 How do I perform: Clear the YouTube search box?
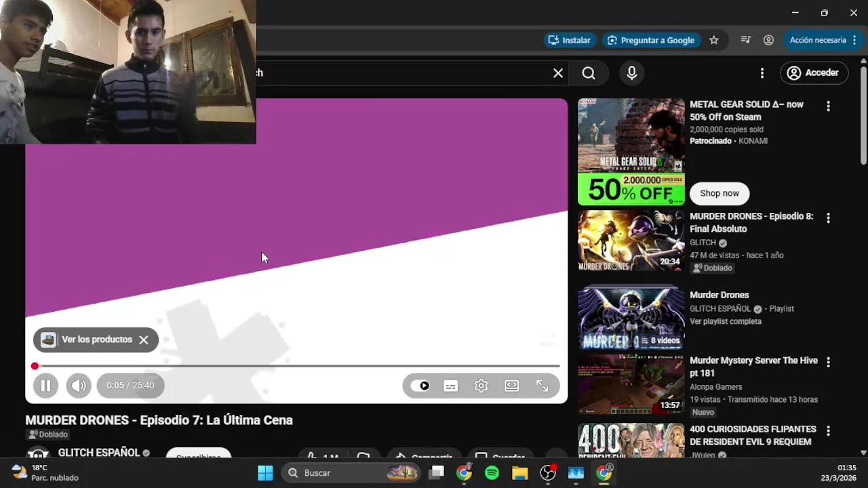(x=558, y=73)
